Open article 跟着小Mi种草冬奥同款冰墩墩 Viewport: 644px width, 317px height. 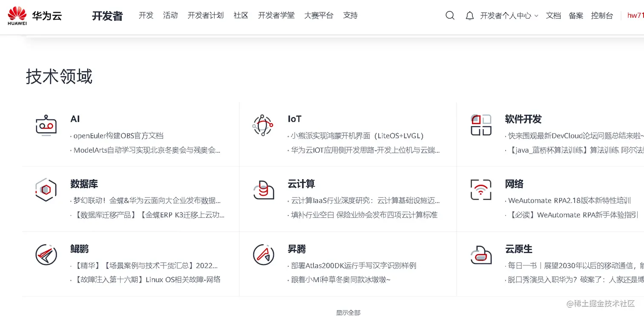point(341,280)
